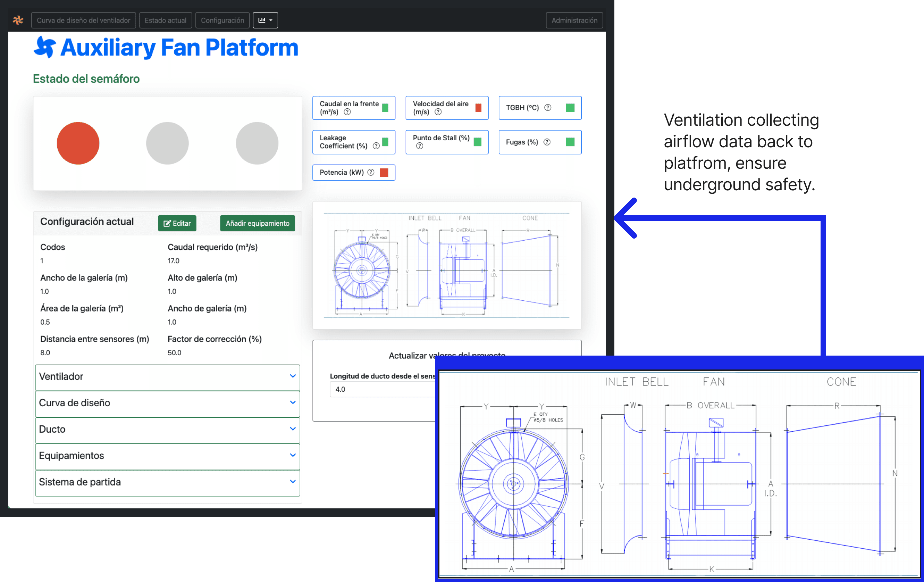Click the Potencia (kW) help icon
Screen dimensions: 924x582
click(371, 172)
